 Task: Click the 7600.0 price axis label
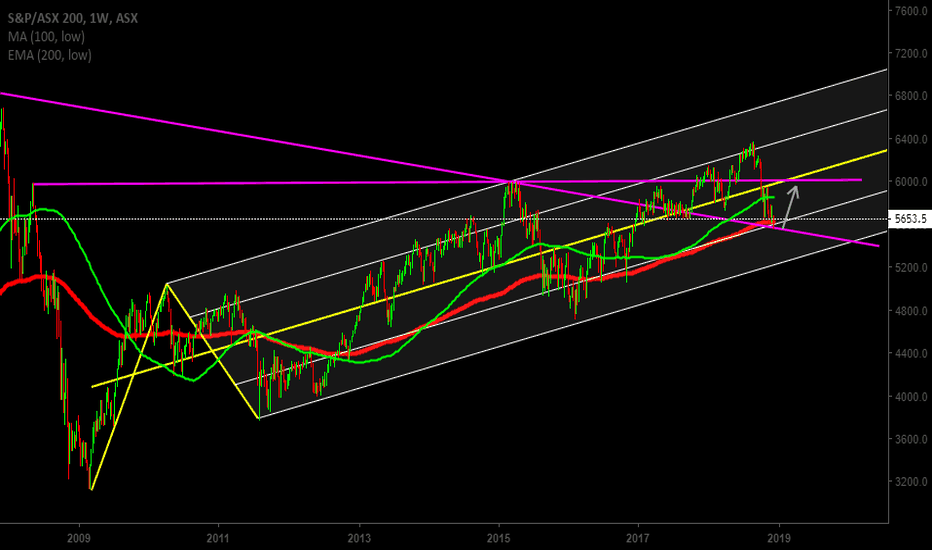911,11
